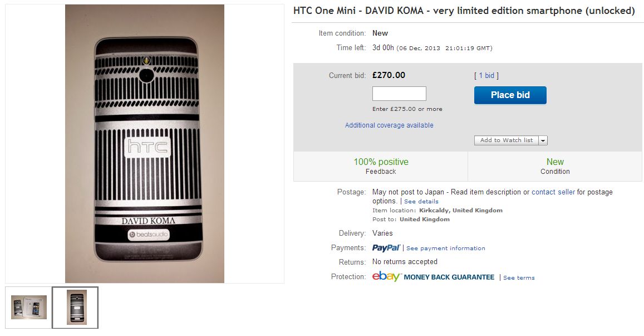Focus the bid amount input field
The height and width of the screenshot is (336, 644).
(399, 94)
